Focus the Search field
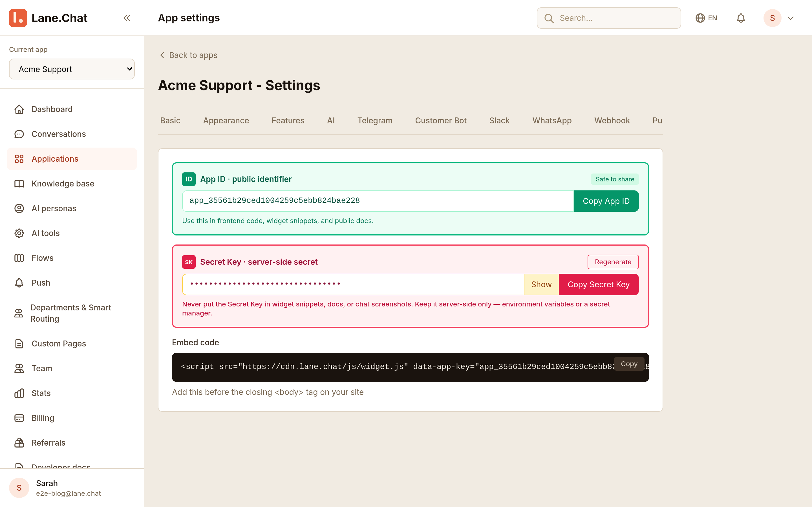The width and height of the screenshot is (812, 507). click(609, 18)
